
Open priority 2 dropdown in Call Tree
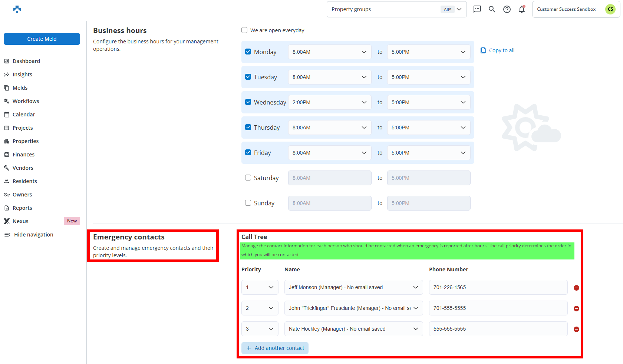point(260,308)
